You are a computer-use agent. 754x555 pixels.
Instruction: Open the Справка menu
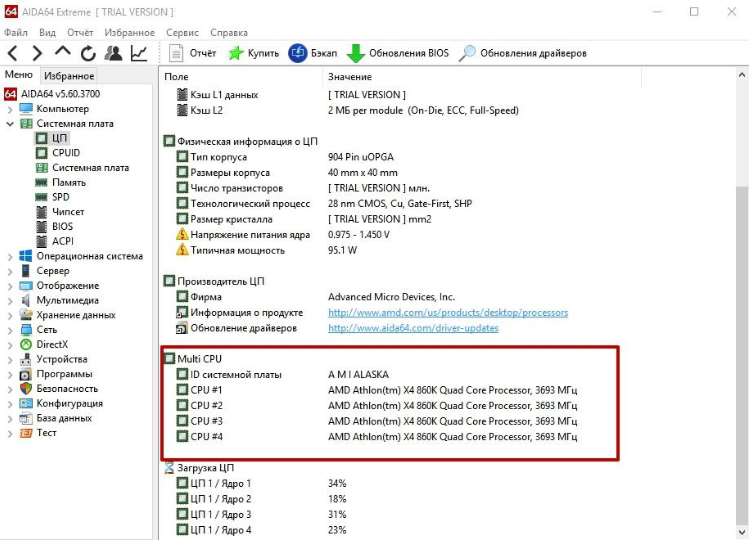click(x=229, y=32)
